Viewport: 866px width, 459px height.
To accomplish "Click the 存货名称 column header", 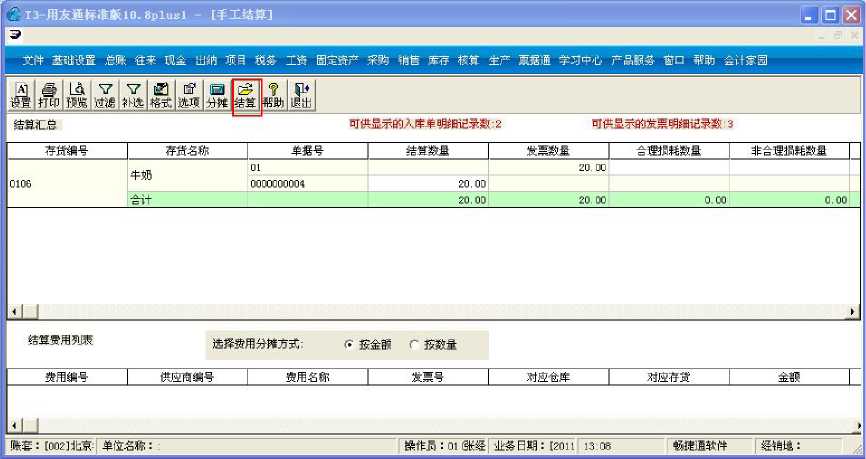I will (x=187, y=151).
